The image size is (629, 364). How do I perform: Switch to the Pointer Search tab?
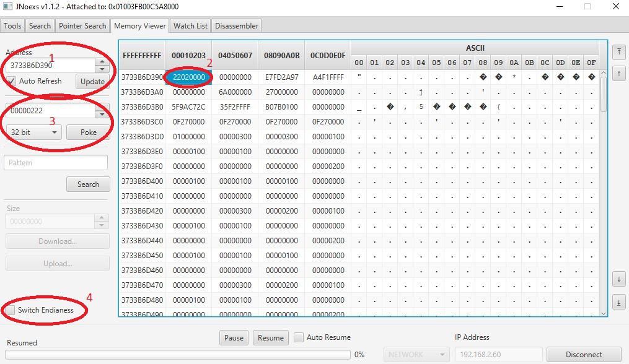click(82, 26)
